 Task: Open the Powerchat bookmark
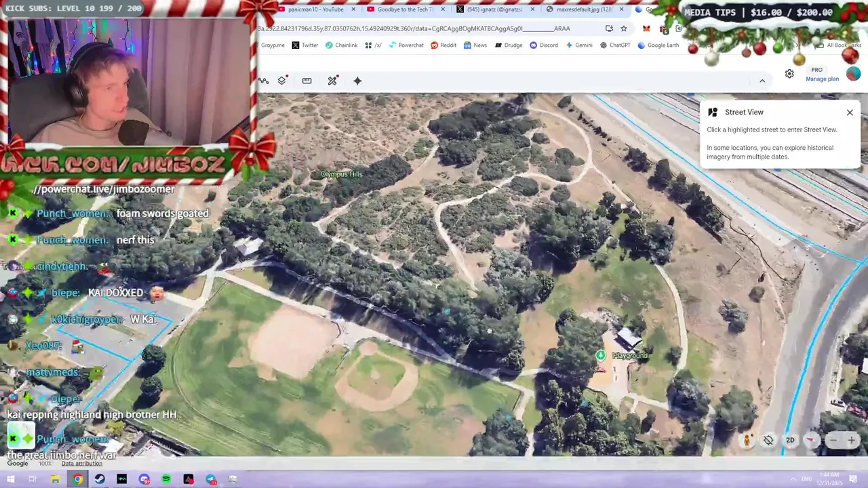pyautogui.click(x=406, y=45)
